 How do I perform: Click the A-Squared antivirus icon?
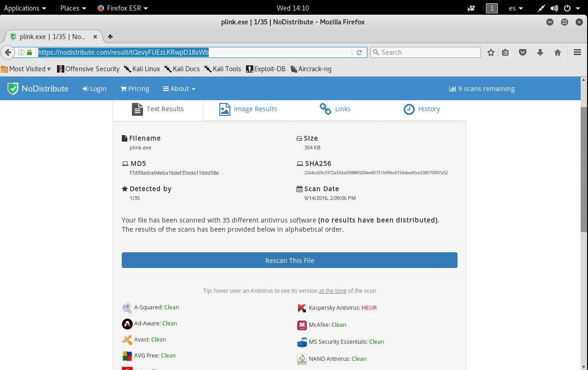pyautogui.click(x=127, y=307)
